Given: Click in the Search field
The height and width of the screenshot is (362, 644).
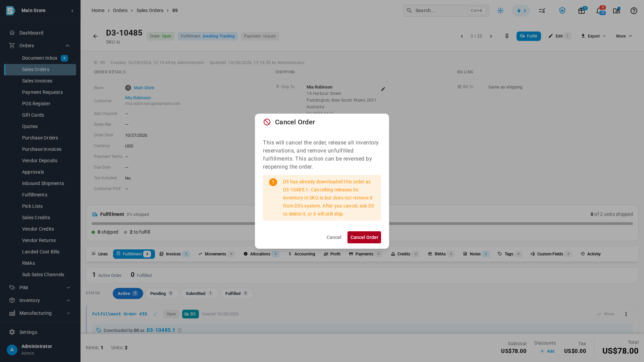Looking at the screenshot, I should coord(446,11).
